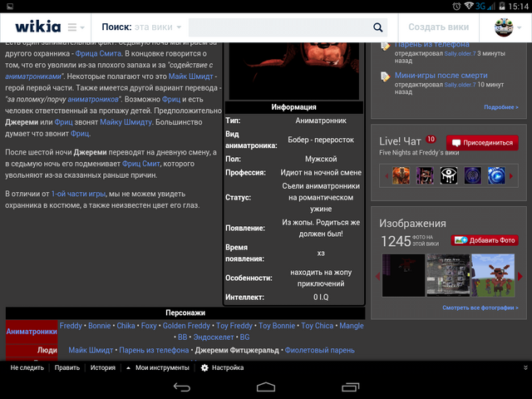
Task: Click 'Добавить Фото' button
Action: click(x=485, y=240)
